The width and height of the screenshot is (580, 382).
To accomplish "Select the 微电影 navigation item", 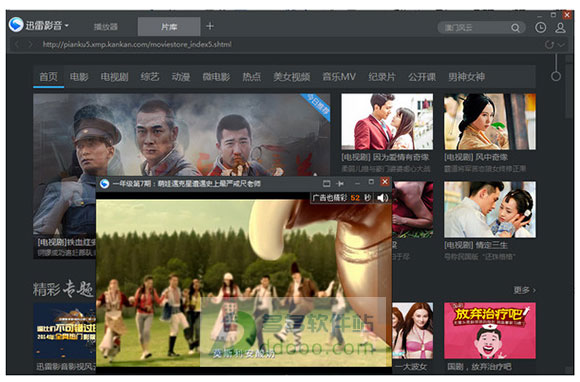I will tap(216, 77).
